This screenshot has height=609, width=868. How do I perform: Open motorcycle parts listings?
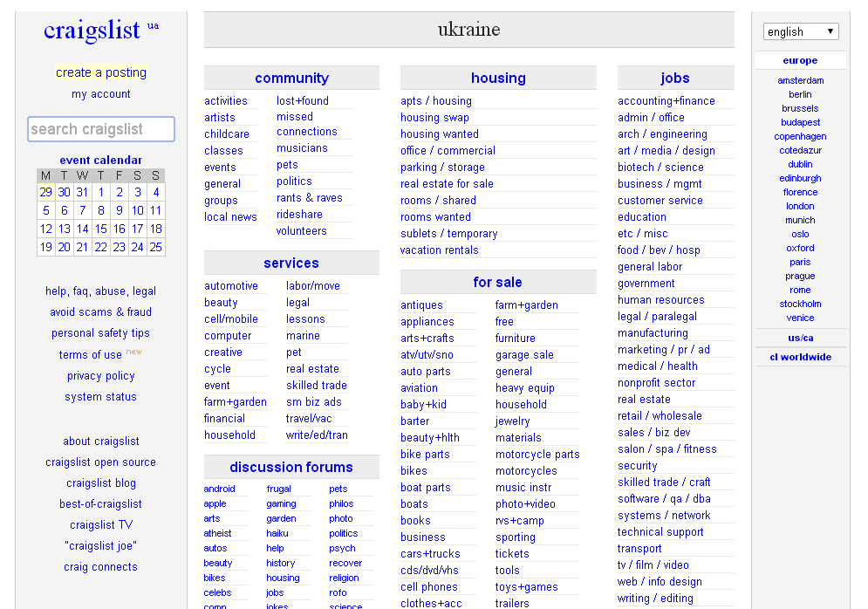(537, 455)
